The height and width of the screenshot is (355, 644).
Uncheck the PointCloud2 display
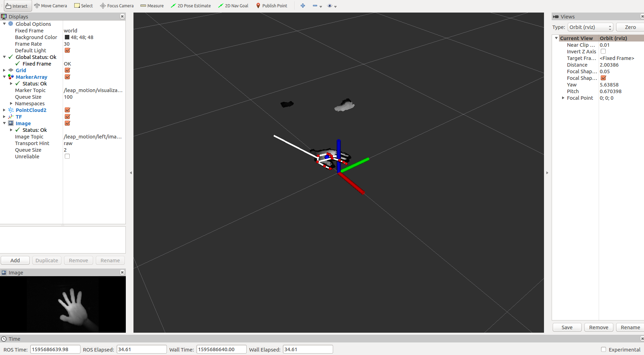[x=67, y=110]
